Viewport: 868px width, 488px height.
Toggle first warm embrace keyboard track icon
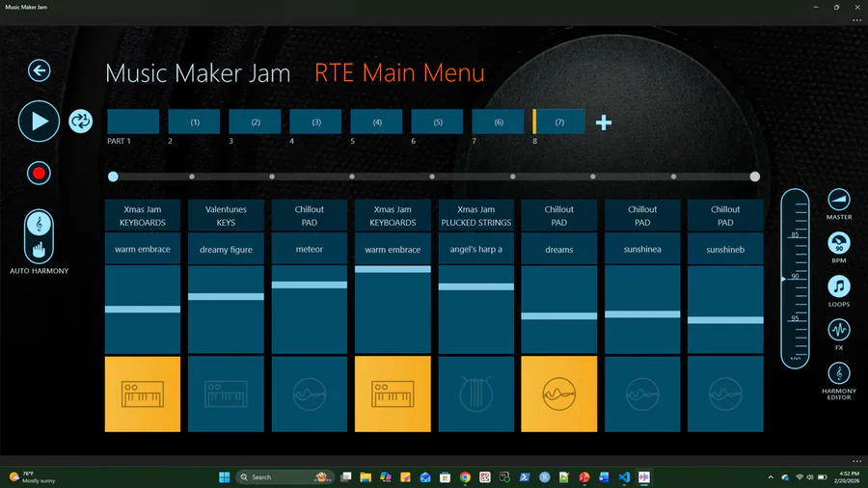coord(143,393)
